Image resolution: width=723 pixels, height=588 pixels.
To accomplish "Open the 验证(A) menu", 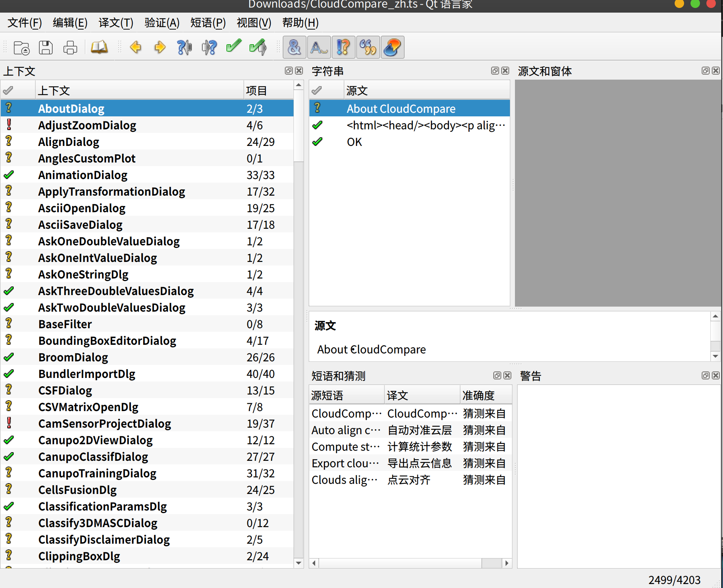I will pos(162,23).
